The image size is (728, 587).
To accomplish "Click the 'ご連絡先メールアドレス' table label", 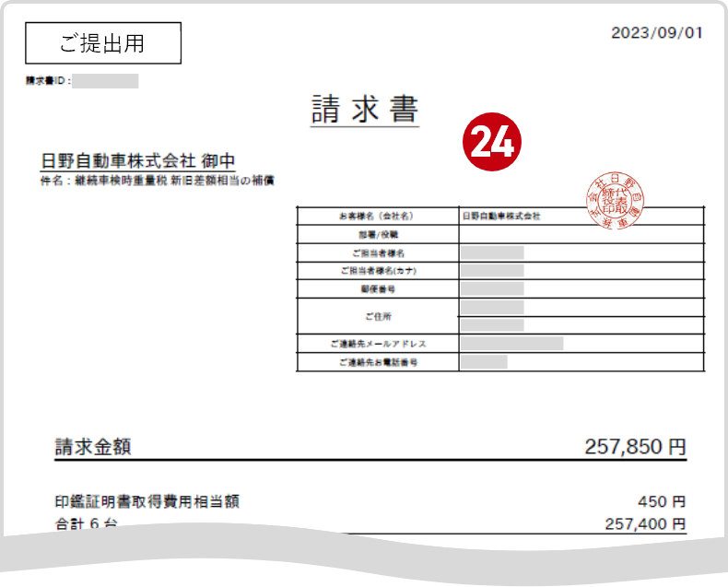I will pos(378,344).
